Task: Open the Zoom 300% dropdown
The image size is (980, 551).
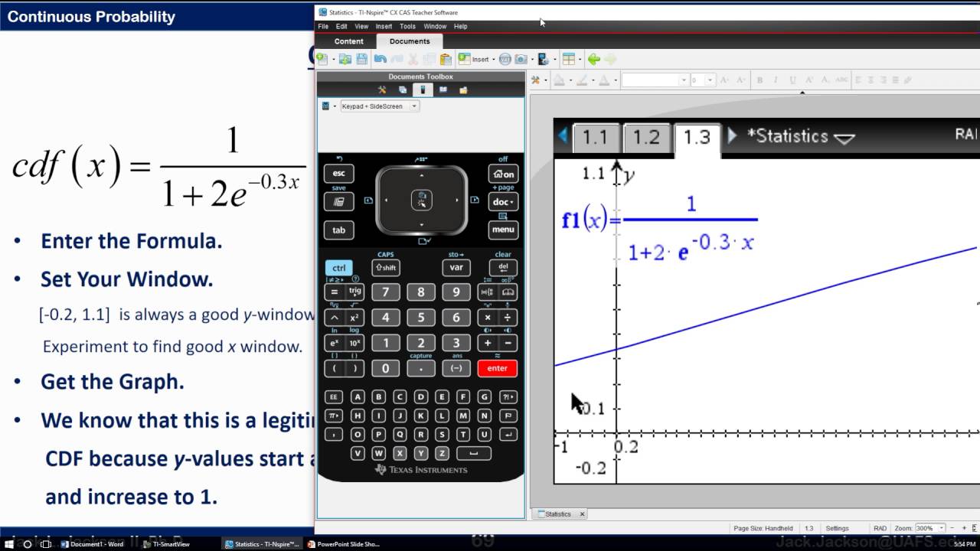Action: (931, 528)
